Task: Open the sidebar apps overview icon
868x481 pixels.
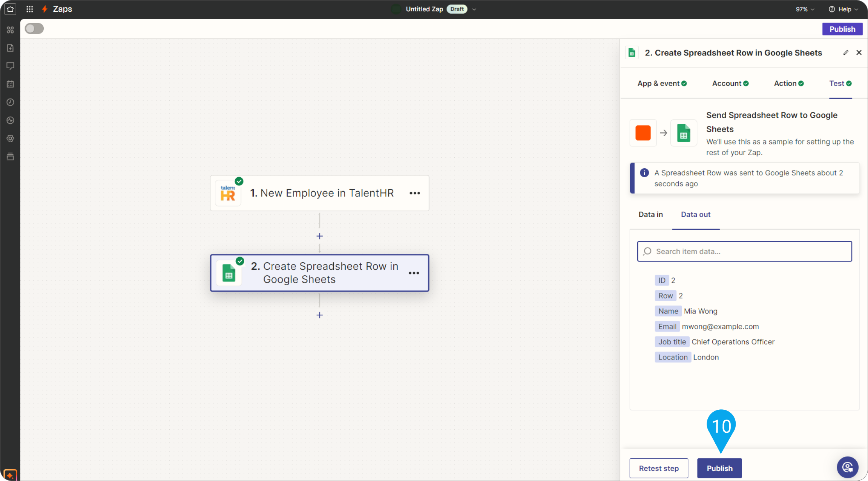Action: (x=11, y=30)
